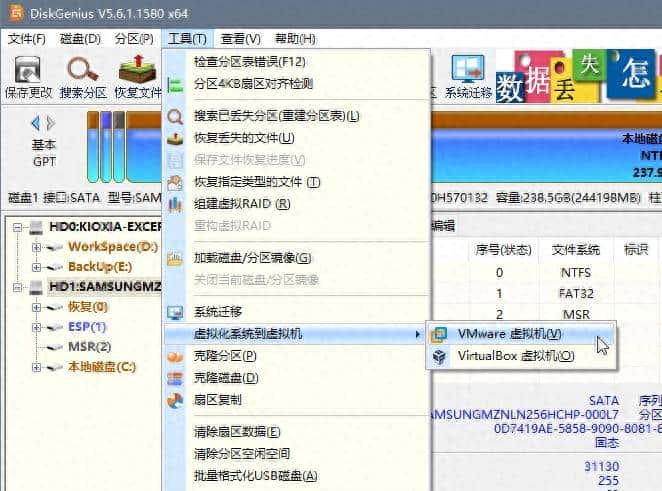
Task: Open the 帮助(H) menu
Action: [x=295, y=39]
